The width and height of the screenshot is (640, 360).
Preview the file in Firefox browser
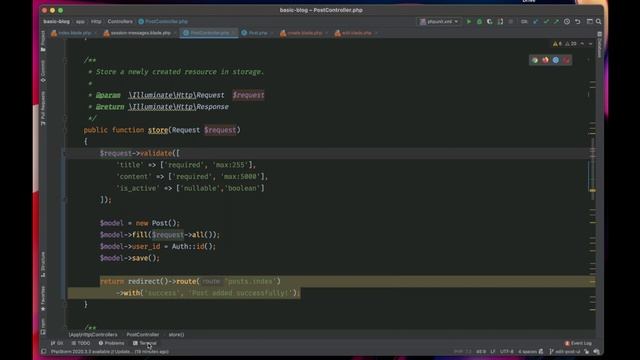[545, 60]
